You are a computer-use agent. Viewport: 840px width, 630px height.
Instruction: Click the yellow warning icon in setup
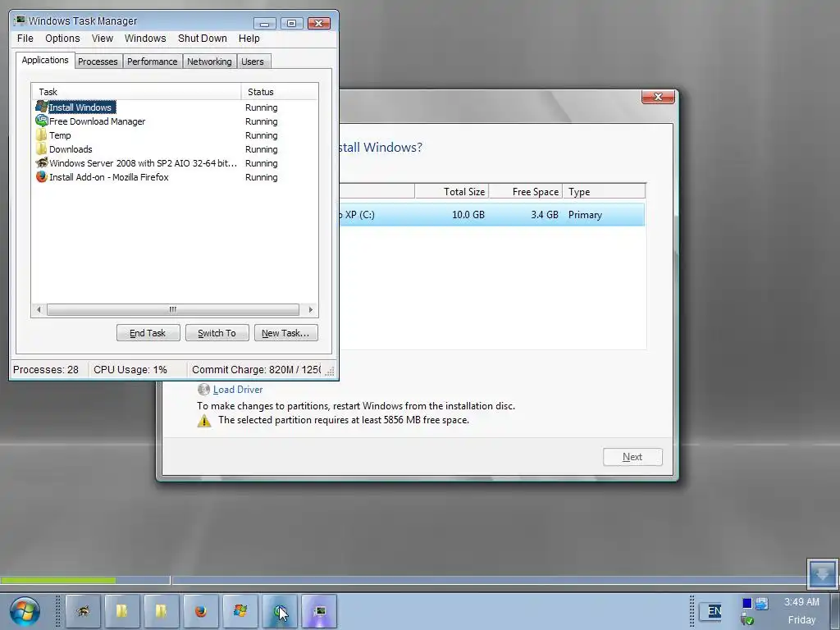coord(204,421)
